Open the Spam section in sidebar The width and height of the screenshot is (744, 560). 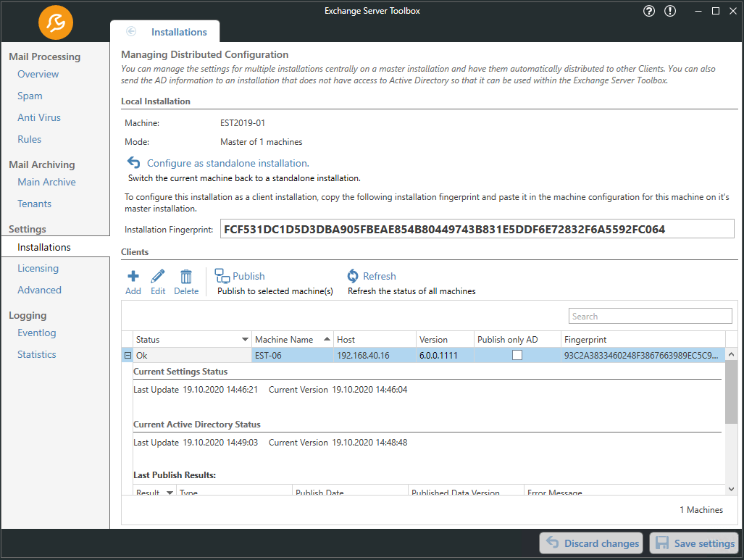click(x=30, y=96)
